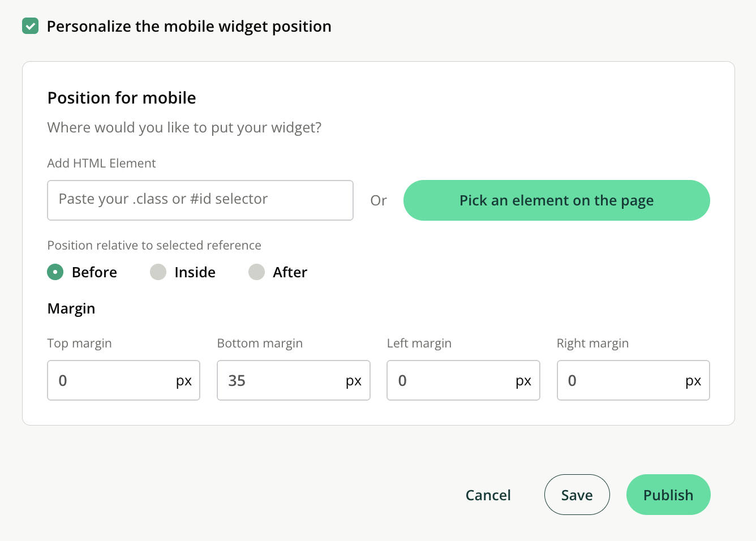This screenshot has width=756, height=541.
Task: Uncheck Personalize the mobile widget position checkbox
Action: pyautogui.click(x=31, y=26)
